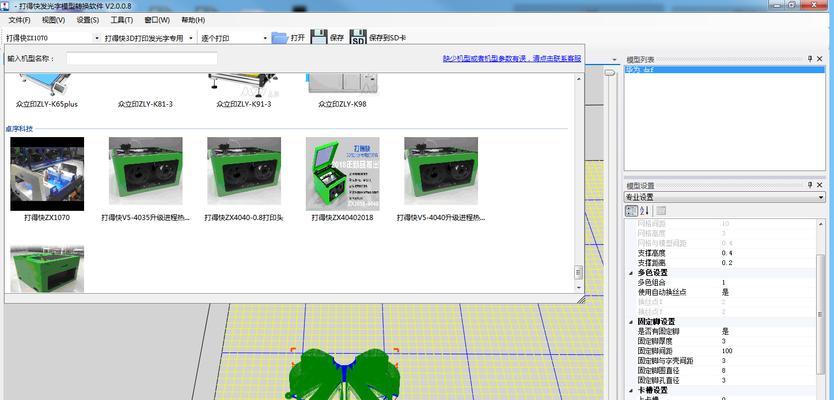Pin the 模型设置 panel

coord(810,185)
